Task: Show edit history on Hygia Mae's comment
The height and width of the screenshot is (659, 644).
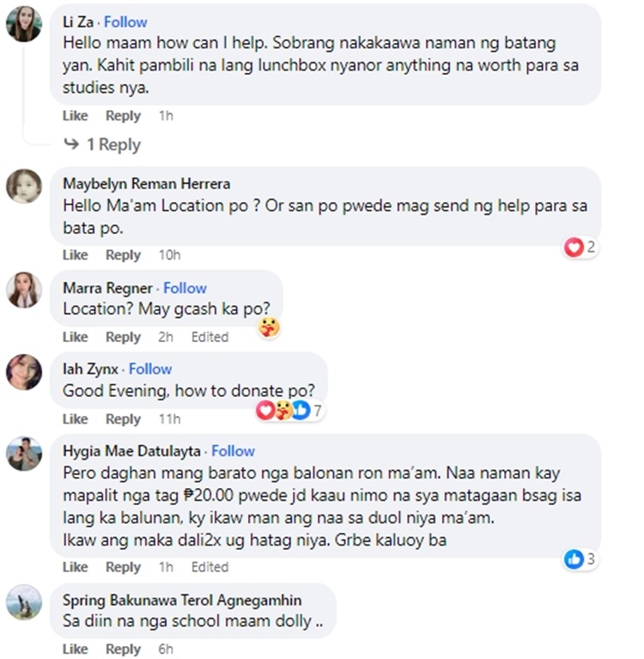Action: 210,567
